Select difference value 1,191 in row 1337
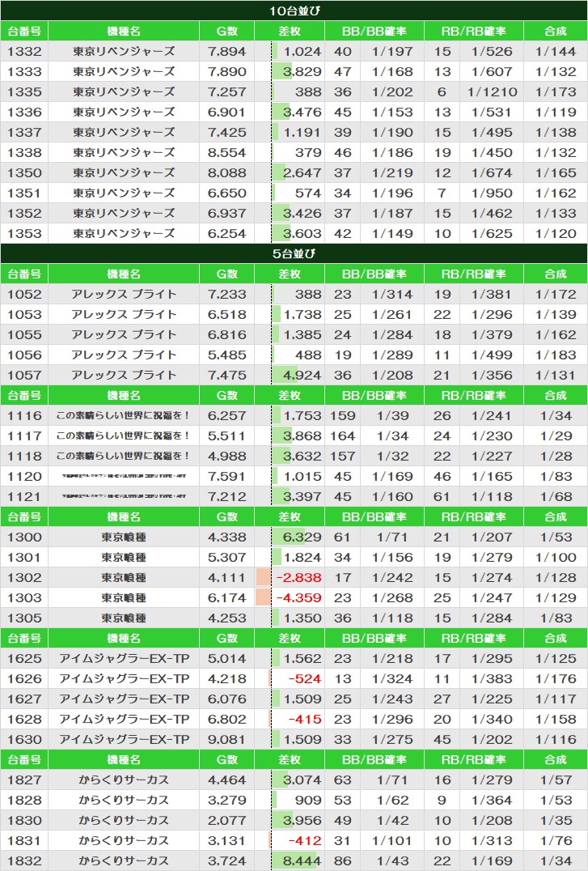The width and height of the screenshot is (588, 871). pyautogui.click(x=302, y=133)
